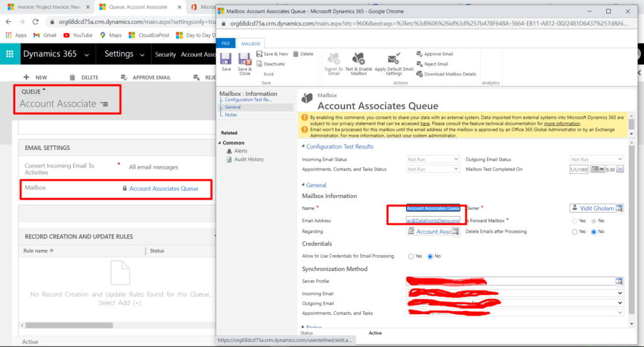This screenshot has width=644, height=347.
Task: Reload page in background Chrome window
Action: pyautogui.click(x=35, y=22)
